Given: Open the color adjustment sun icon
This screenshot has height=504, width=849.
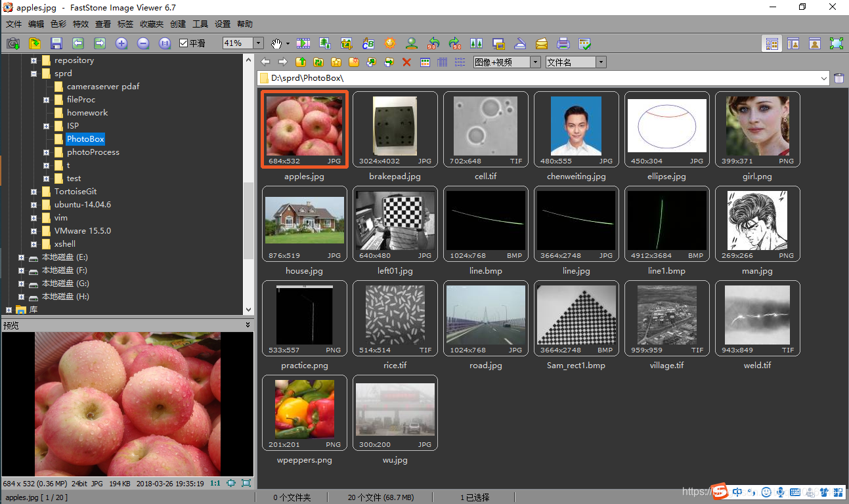Looking at the screenshot, I should click(390, 43).
